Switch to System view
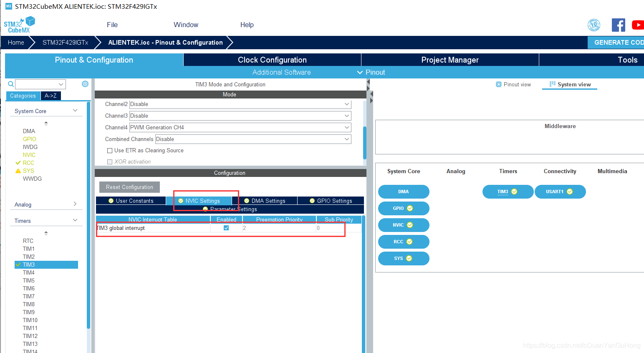The image size is (644, 353). point(570,84)
